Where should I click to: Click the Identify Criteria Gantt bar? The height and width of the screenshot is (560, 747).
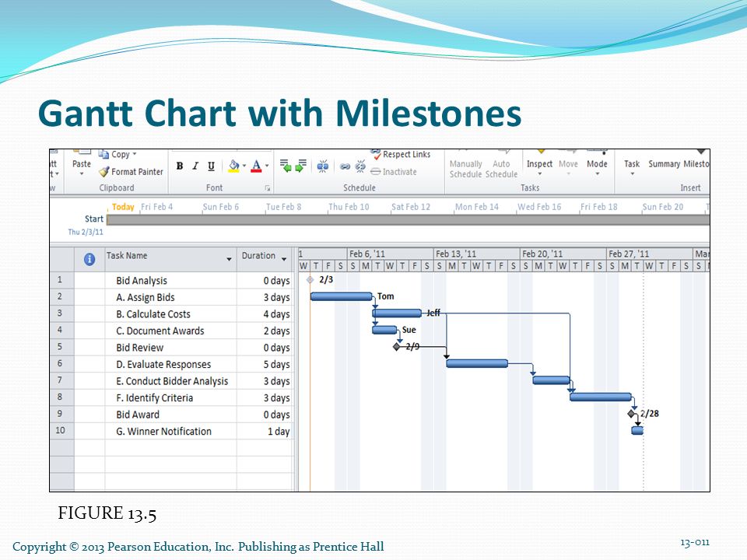601,397
